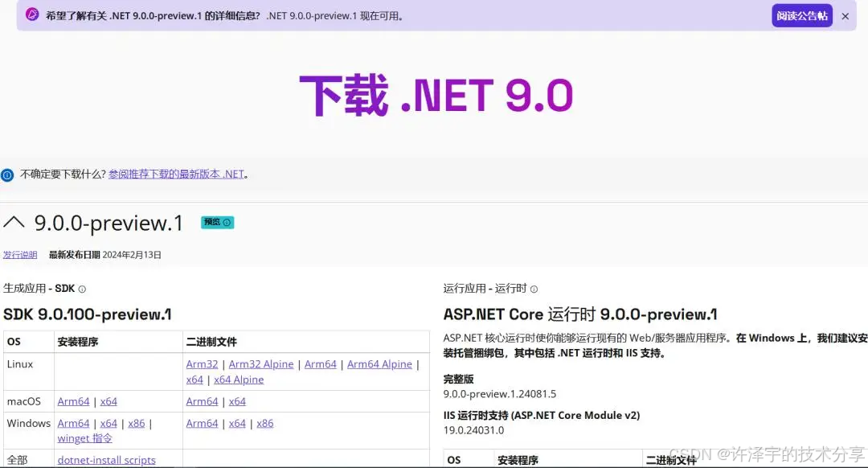Image resolution: width=868 pixels, height=468 pixels.
Task: Open the winget 指令 link
Action: pyautogui.click(x=84, y=438)
